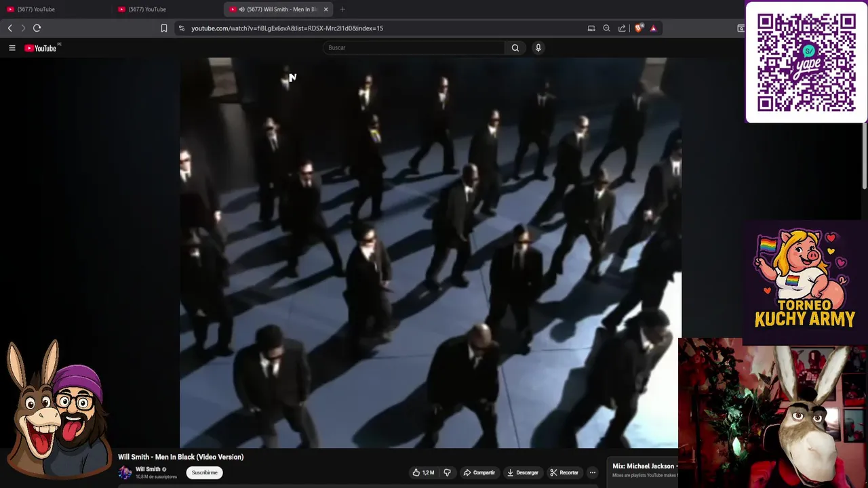Reload the current page

click(x=37, y=28)
